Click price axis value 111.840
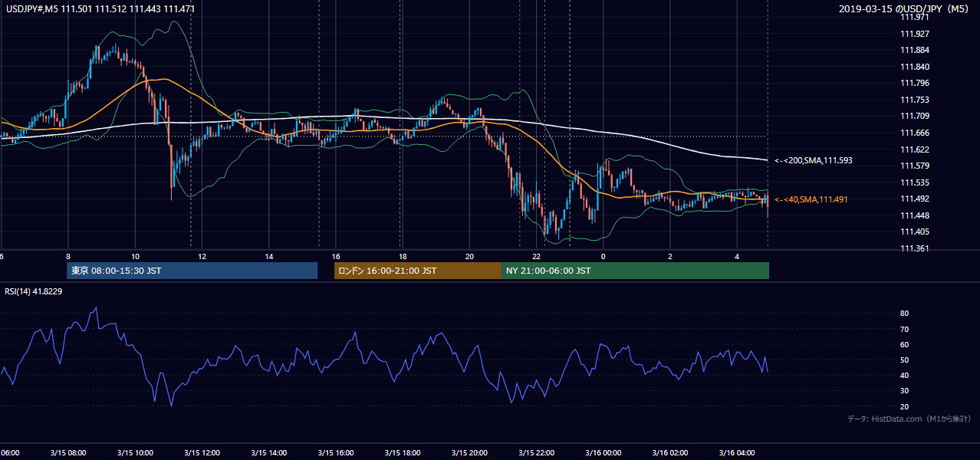Image resolution: width=980 pixels, height=460 pixels. (x=915, y=67)
